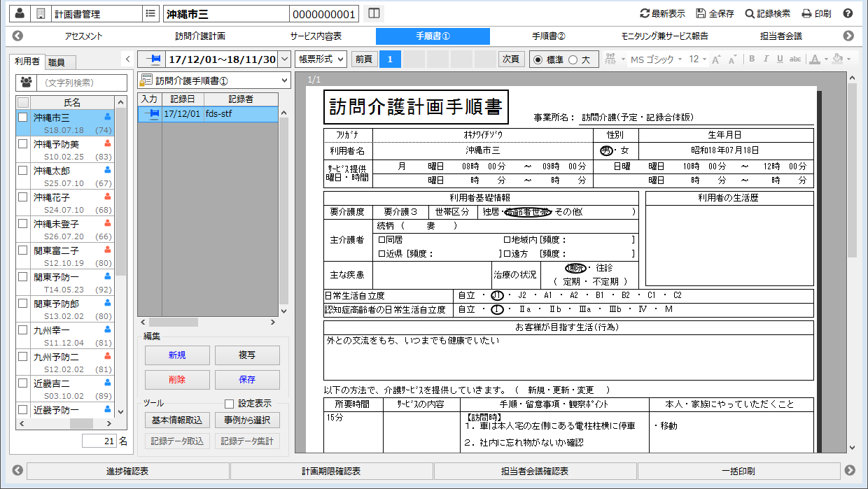The image size is (868, 489).
Task: Click the people search icon in left panel
Action: click(x=25, y=83)
